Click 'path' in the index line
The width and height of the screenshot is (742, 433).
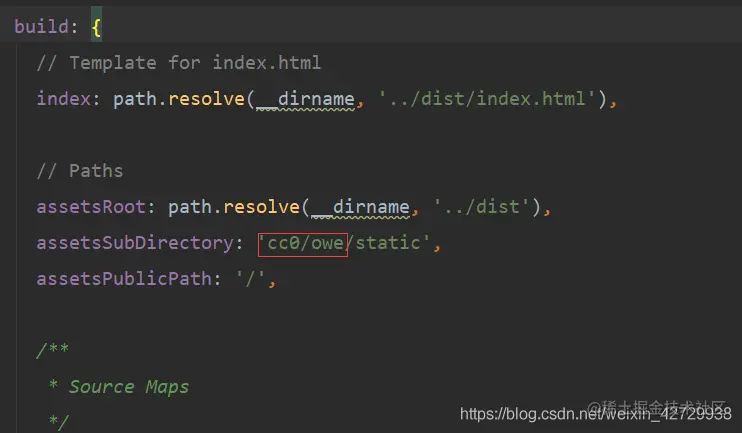tap(134, 99)
